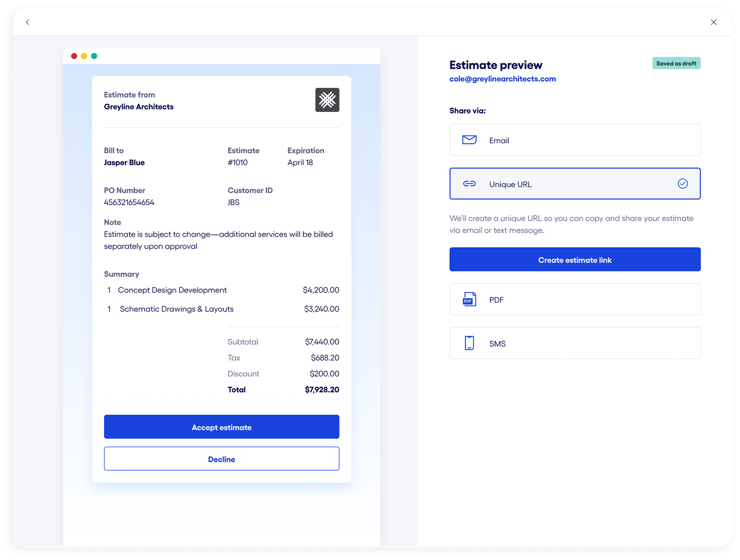Image resolution: width=740 pixels, height=560 pixels.
Task: Click the red window dot
Action: 74,56
